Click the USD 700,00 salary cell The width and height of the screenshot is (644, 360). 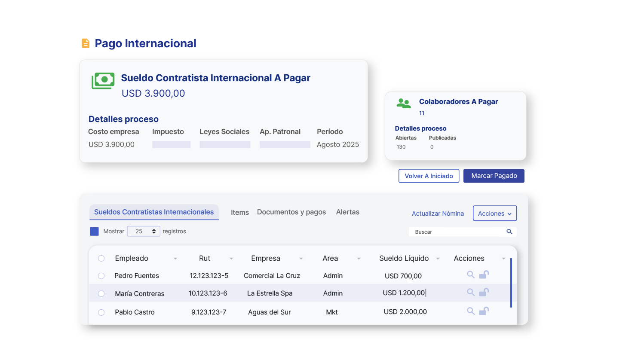403,276
